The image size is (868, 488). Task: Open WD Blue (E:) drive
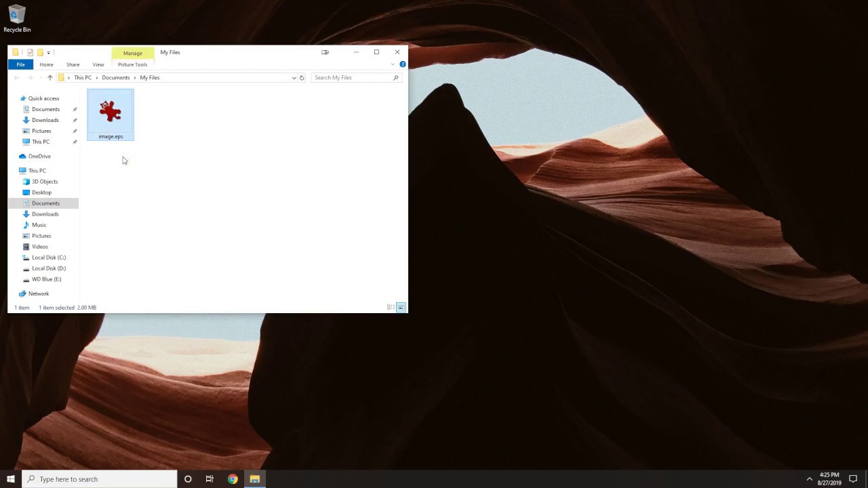coord(46,279)
